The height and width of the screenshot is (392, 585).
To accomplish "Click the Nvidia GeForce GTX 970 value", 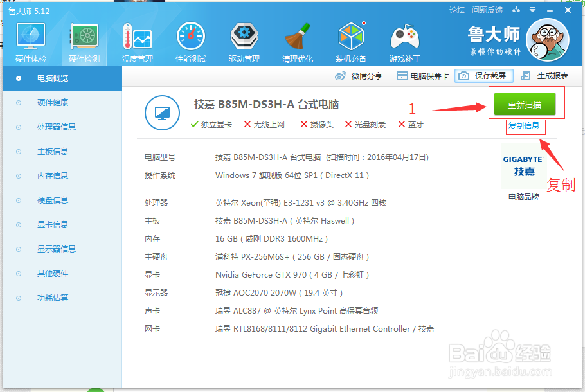I will 292,275.
